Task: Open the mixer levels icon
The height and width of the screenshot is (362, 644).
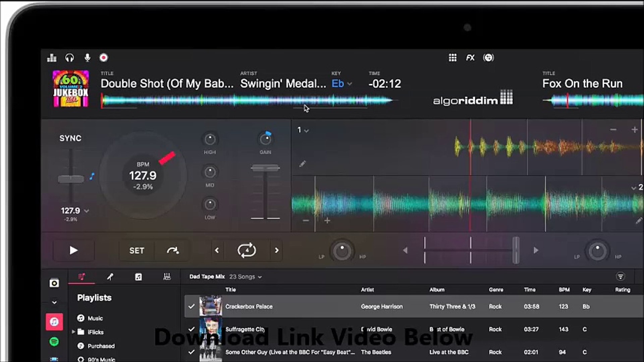Action: click(x=52, y=58)
